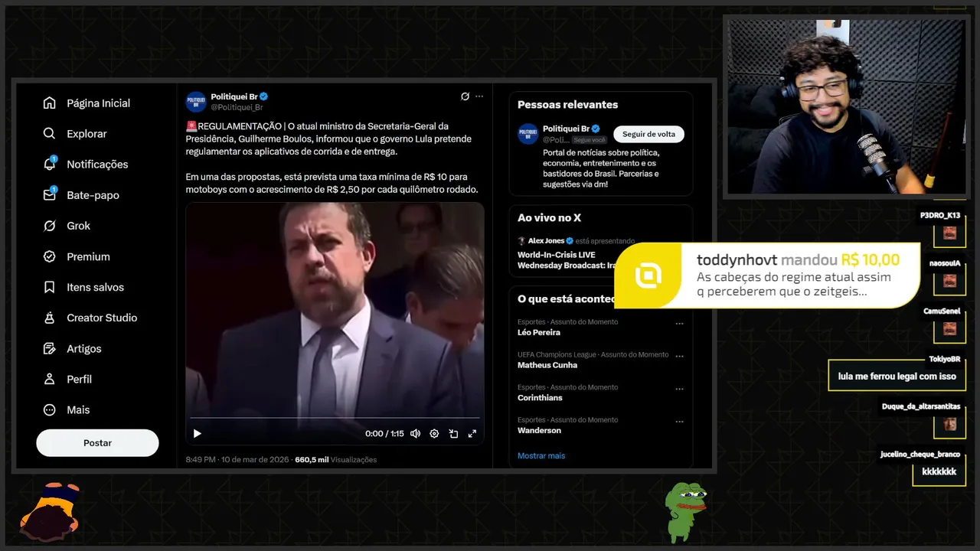Open the Grok icon
This screenshot has width=980, height=551.
50,226
